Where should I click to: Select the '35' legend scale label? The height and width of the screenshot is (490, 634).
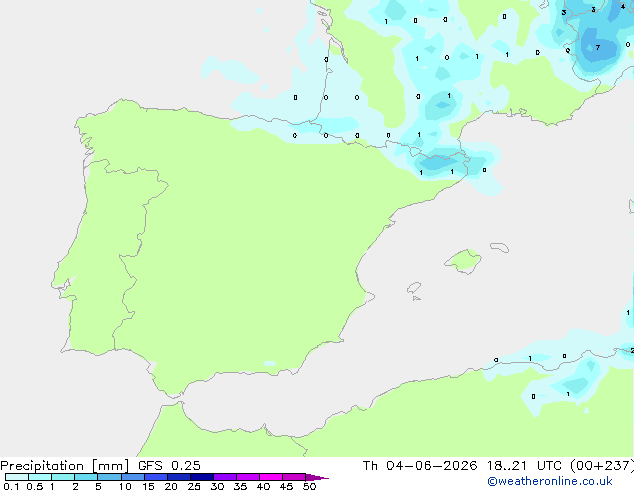[x=240, y=486]
